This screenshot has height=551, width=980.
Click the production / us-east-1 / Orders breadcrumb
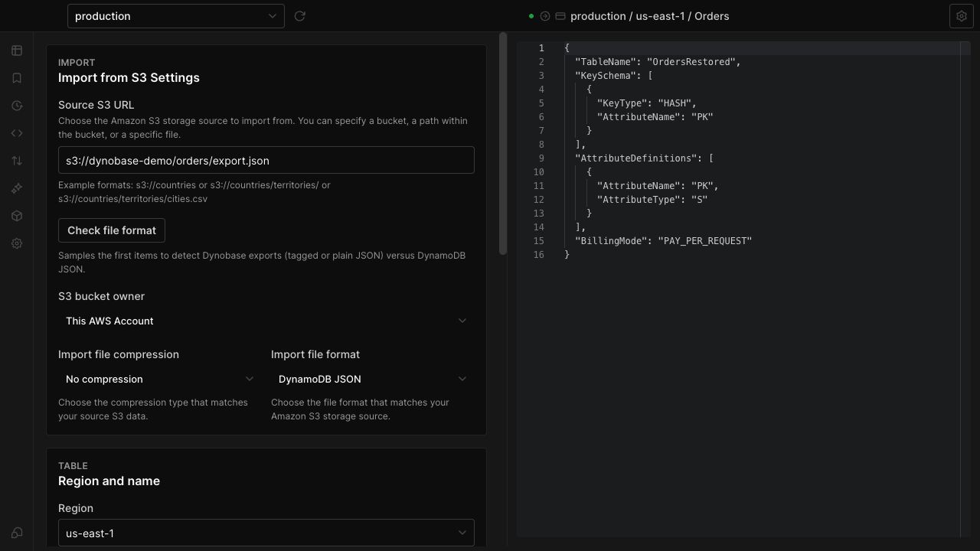pos(650,16)
